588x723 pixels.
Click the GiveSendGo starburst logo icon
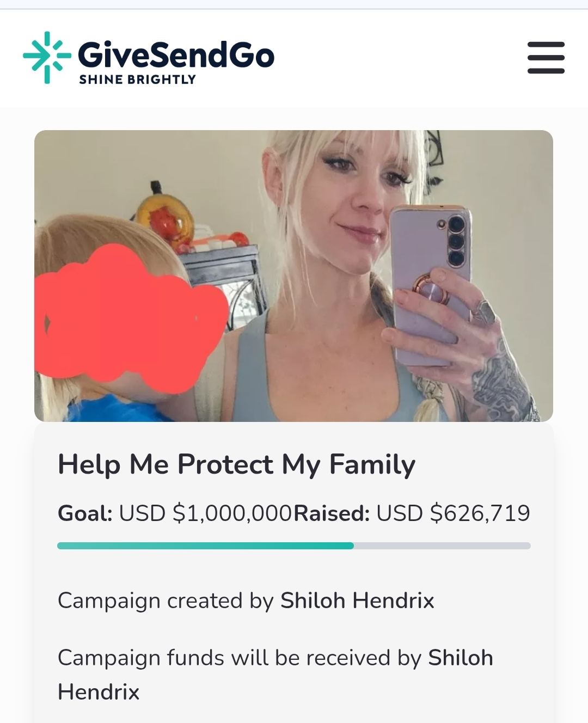(x=47, y=58)
